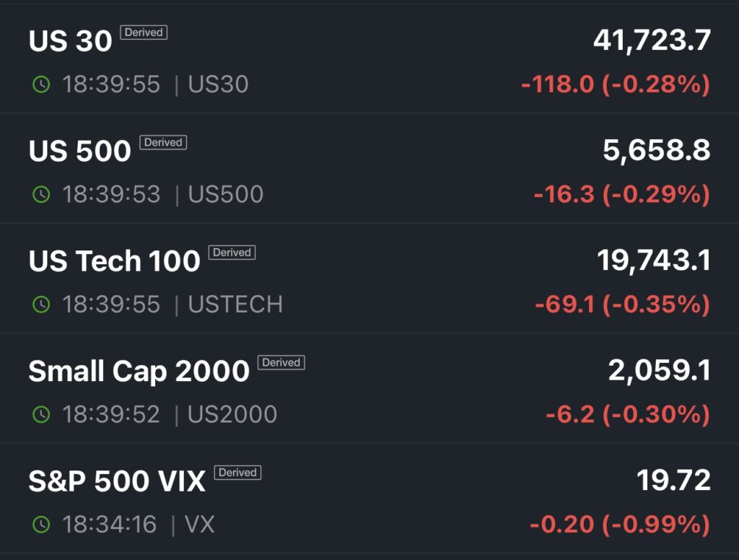Select the US Tech 100 title

click(114, 261)
